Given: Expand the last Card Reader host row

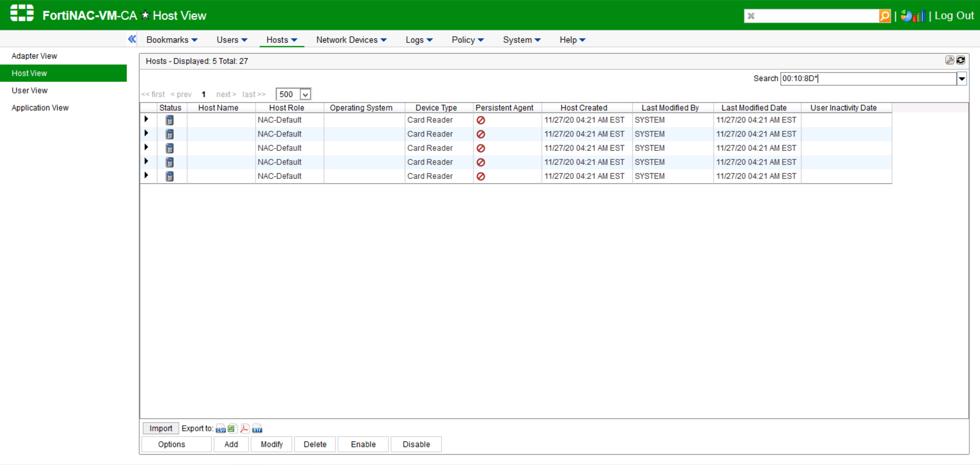Looking at the screenshot, I should [147, 176].
